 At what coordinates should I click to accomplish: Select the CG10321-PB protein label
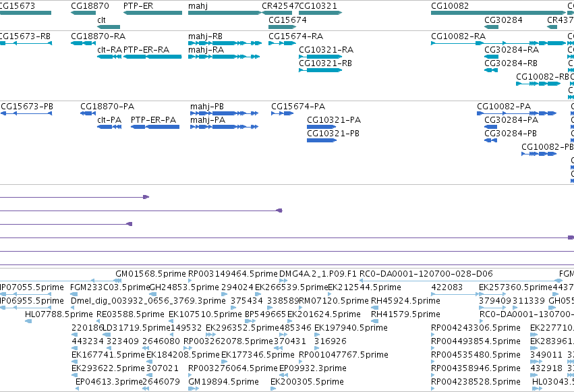point(333,134)
